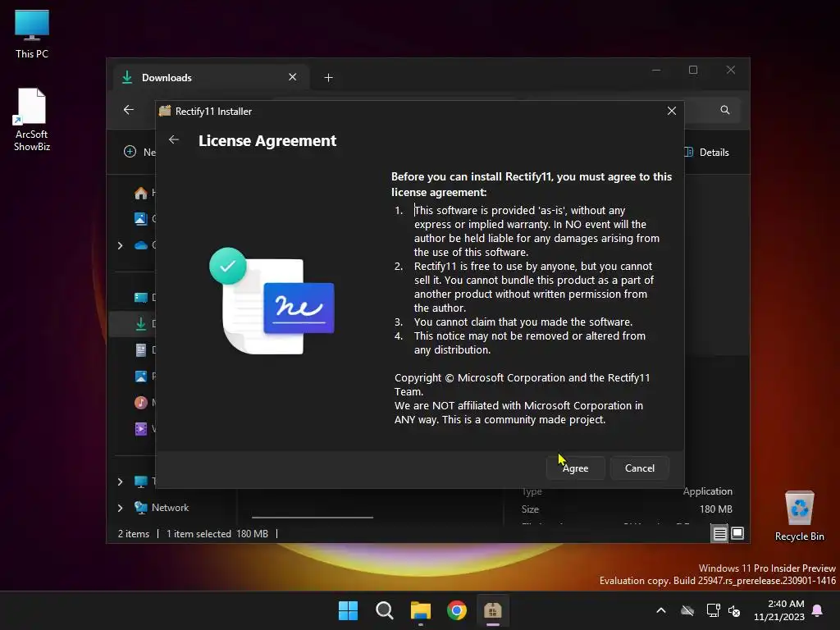Show hidden system tray icons

(x=661, y=610)
